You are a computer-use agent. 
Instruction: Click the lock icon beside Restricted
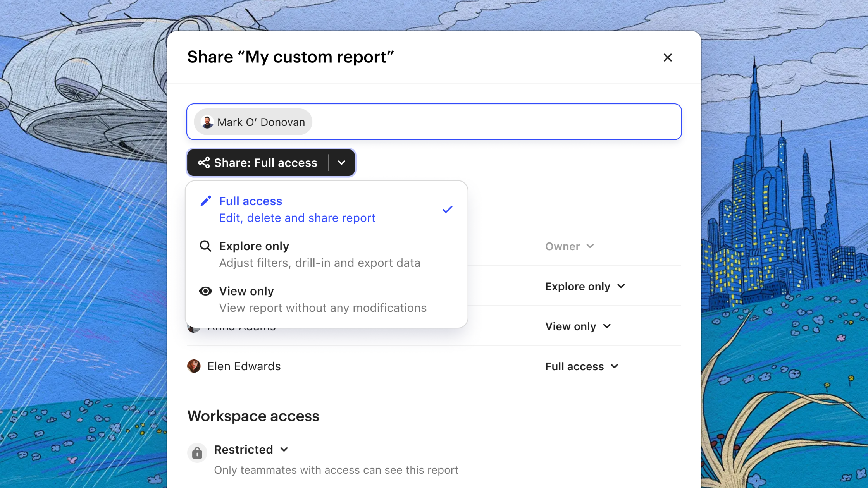point(197,452)
